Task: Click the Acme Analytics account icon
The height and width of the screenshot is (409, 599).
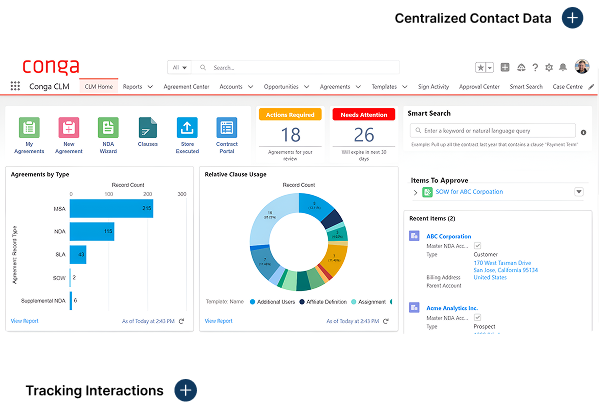Action: [414, 307]
